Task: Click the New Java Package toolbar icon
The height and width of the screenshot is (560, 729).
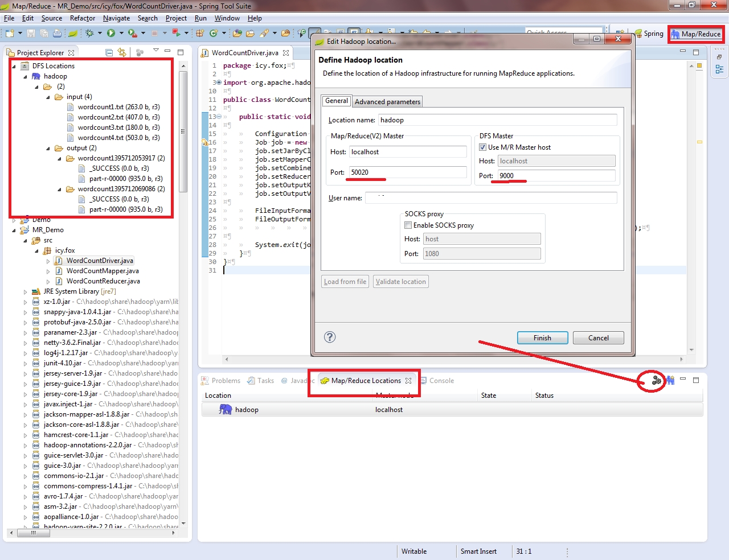Action: [200, 34]
